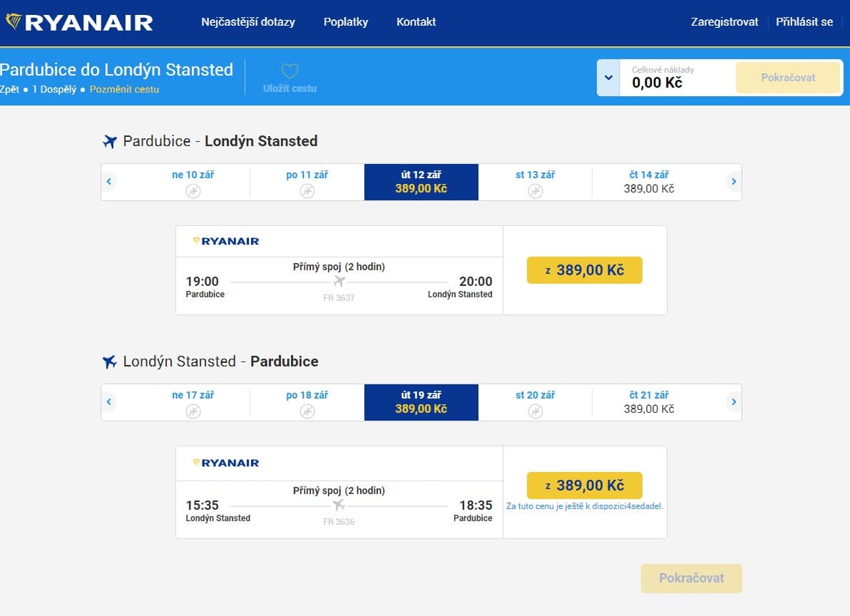The image size is (850, 616).
Task: Click no-flight icon under st 13 zář
Action: (536, 190)
